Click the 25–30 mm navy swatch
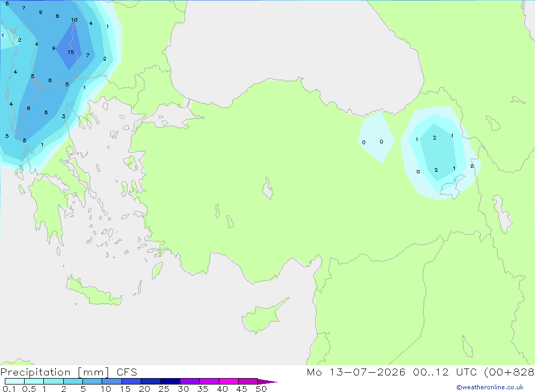Image resolution: width=535 pixels, height=392 pixels. click(170, 381)
